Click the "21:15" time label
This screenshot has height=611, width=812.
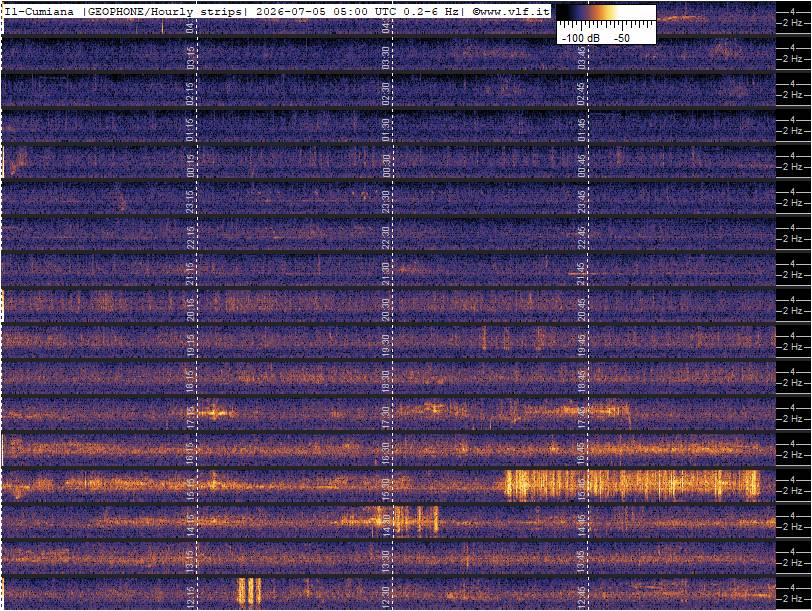(190, 273)
